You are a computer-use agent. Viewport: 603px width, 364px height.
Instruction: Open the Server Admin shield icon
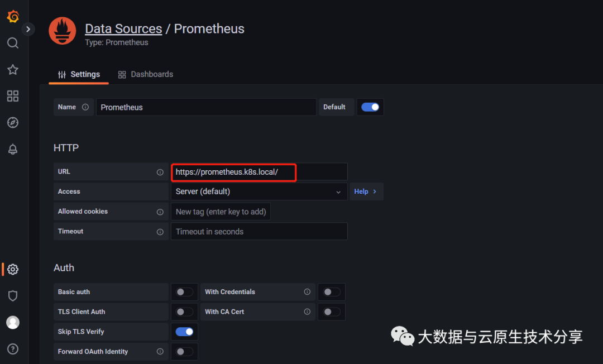[13, 296]
